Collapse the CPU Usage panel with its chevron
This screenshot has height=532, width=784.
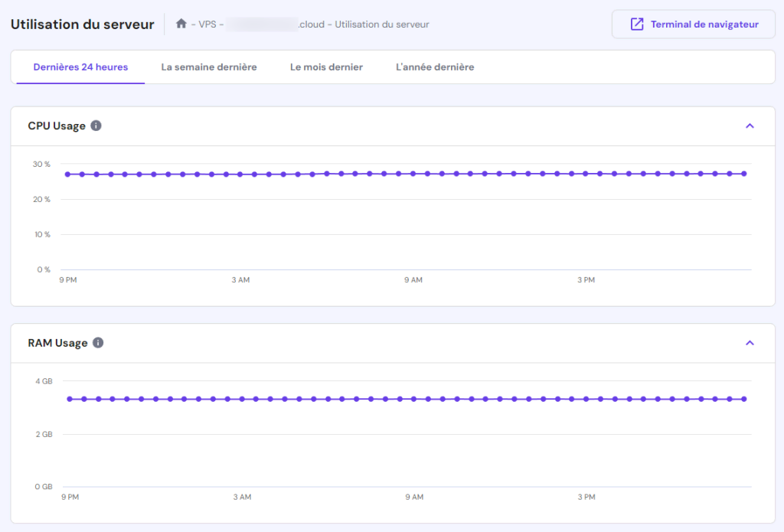point(750,126)
